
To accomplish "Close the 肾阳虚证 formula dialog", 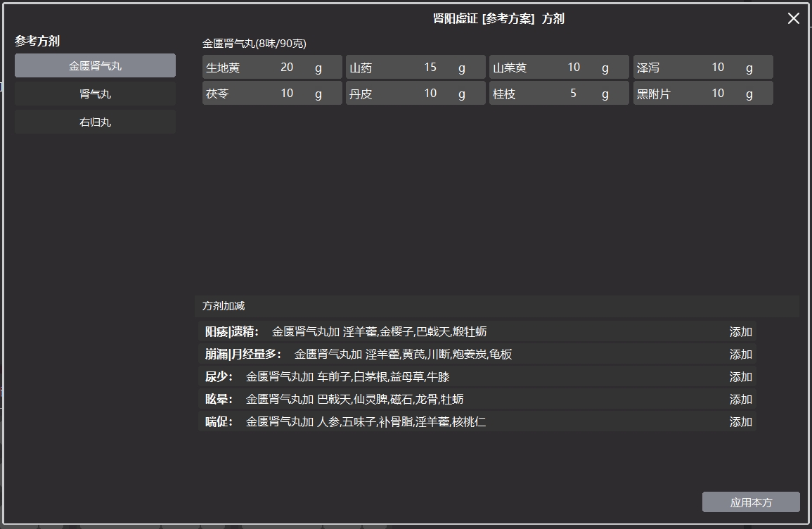I will [x=794, y=18].
